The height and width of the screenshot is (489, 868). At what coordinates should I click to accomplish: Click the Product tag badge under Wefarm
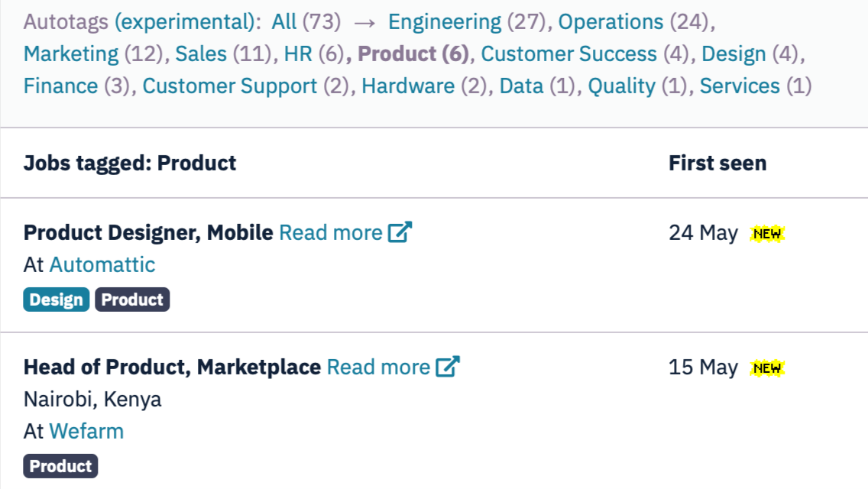pos(60,466)
